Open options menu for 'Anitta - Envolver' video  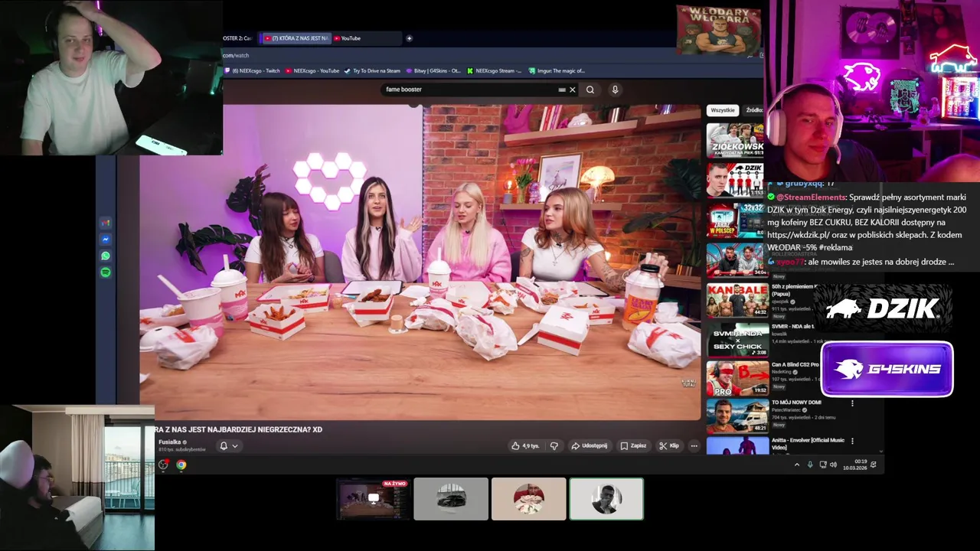pyautogui.click(x=852, y=442)
